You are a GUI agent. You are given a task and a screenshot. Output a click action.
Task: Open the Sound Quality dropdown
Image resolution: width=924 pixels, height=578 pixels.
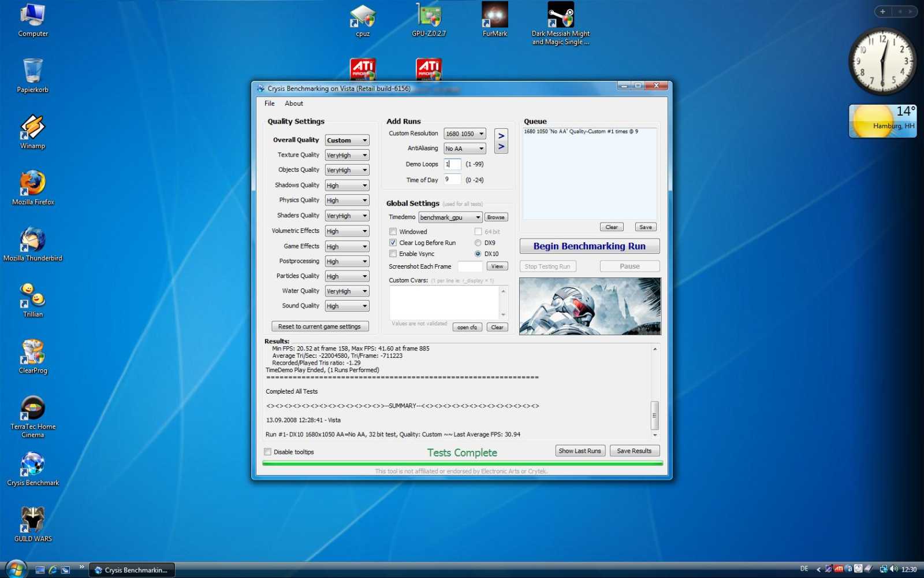click(346, 306)
